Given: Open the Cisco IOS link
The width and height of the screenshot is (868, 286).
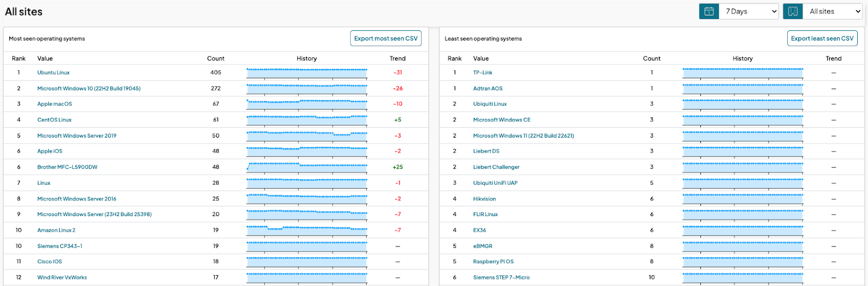Looking at the screenshot, I should point(49,262).
